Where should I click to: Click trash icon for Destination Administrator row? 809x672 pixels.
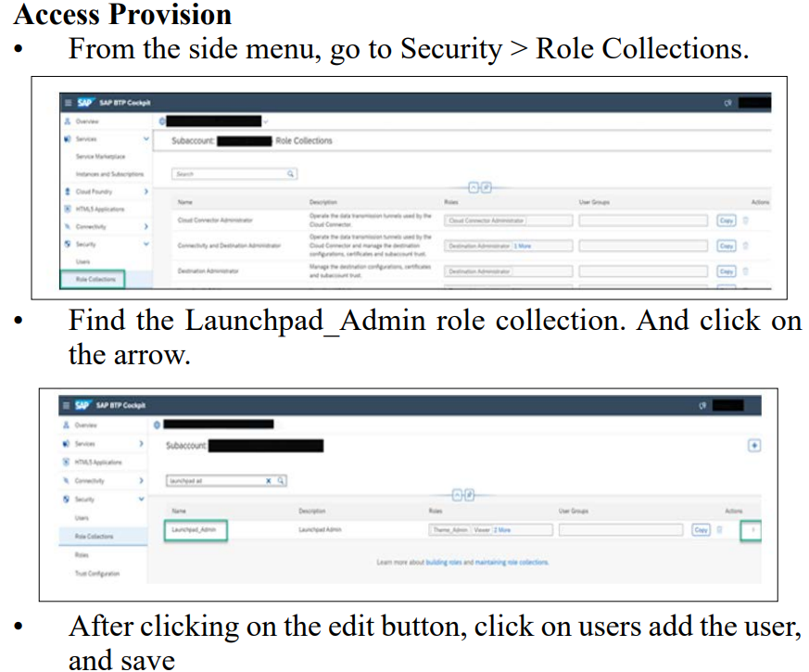click(x=746, y=271)
